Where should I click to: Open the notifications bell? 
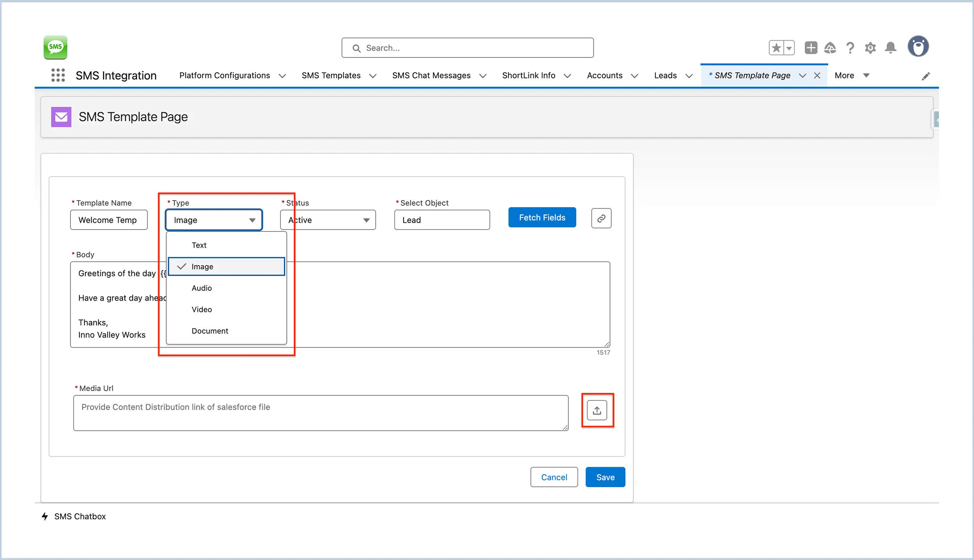click(891, 48)
